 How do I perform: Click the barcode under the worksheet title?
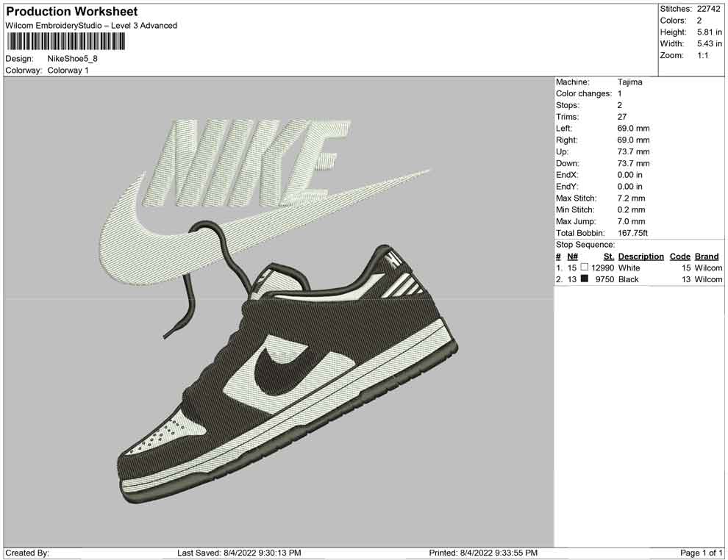(x=65, y=42)
